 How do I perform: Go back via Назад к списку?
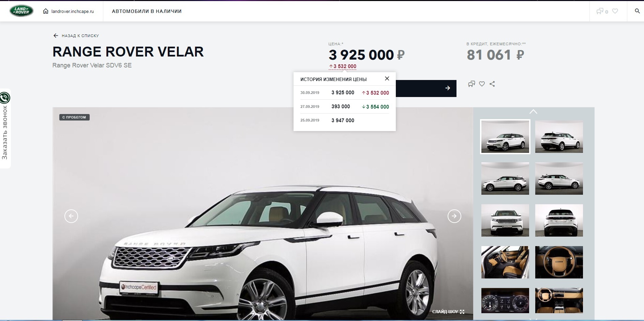[x=76, y=35]
